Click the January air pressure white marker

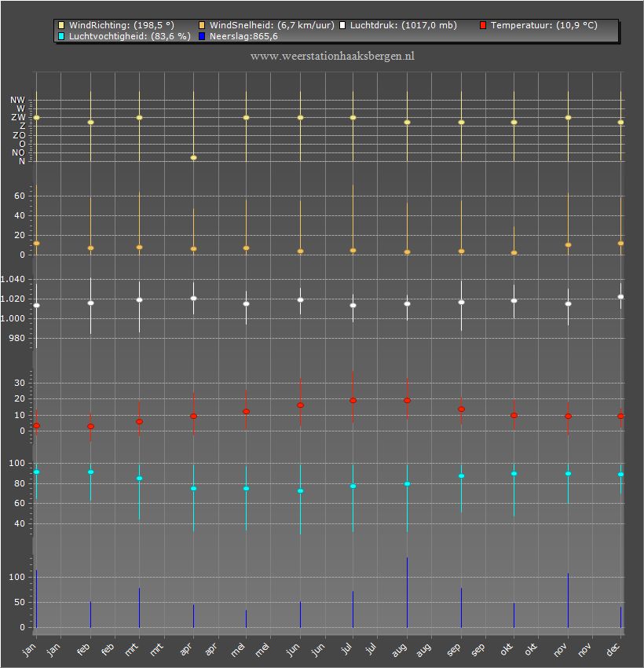coord(37,306)
